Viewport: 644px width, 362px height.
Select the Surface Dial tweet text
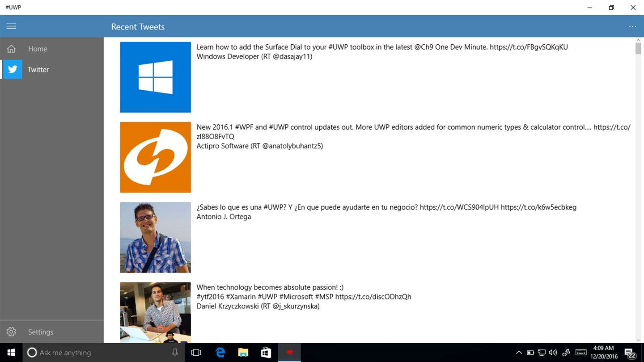click(x=382, y=47)
